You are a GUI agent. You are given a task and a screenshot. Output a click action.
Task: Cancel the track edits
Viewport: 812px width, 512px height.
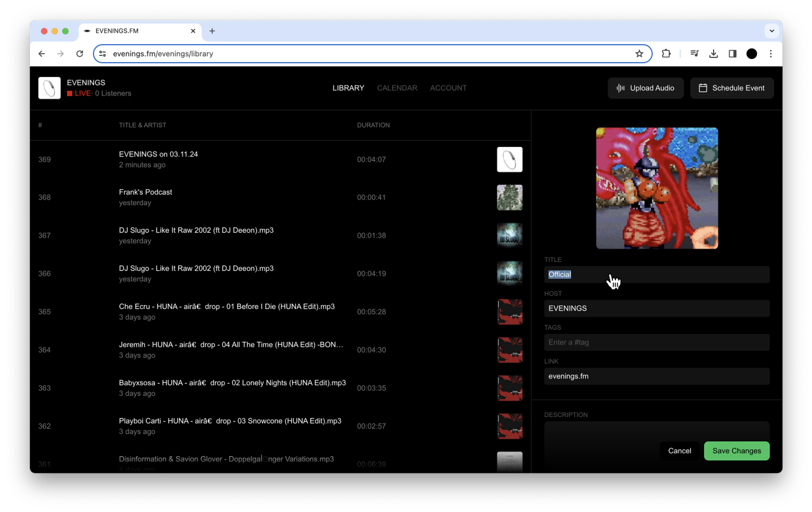click(x=679, y=451)
